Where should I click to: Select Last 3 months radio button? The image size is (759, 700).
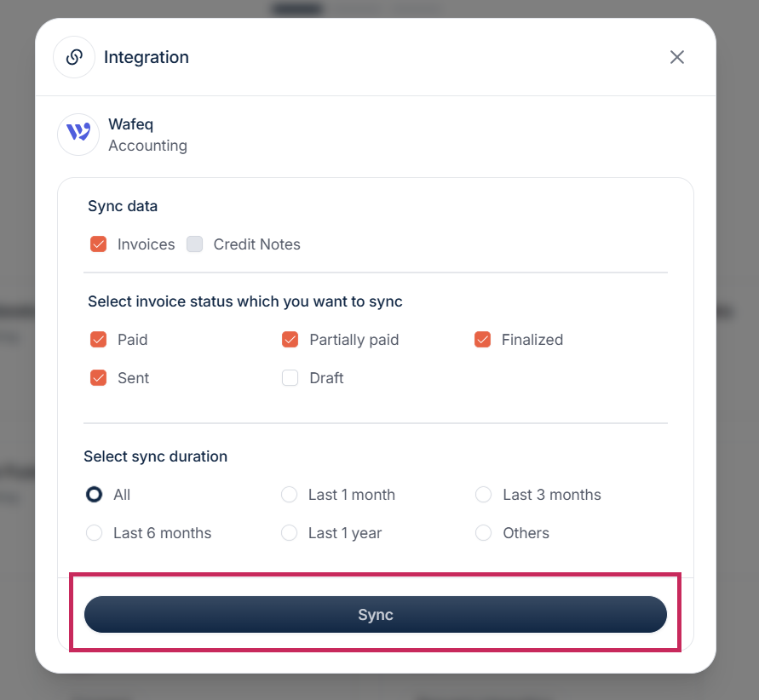tap(484, 495)
